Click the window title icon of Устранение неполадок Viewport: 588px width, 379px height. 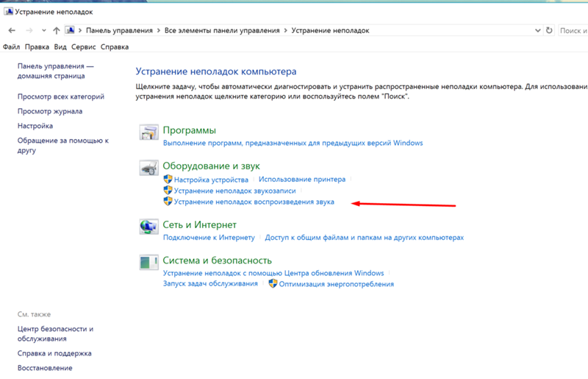point(8,12)
